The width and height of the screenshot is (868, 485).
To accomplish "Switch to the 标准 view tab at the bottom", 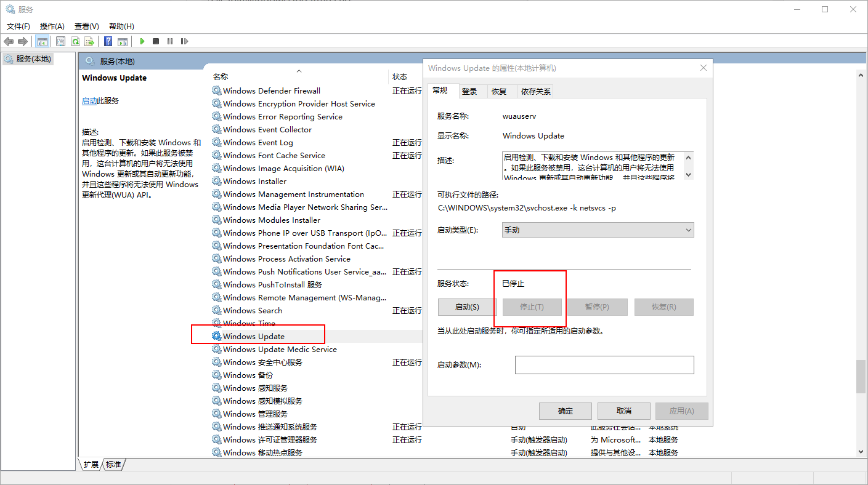I will point(113,465).
